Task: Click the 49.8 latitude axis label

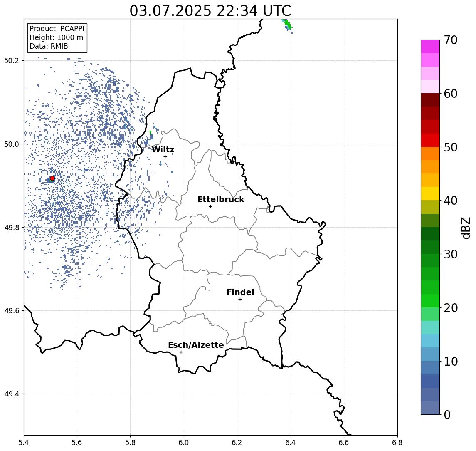Action: pos(12,227)
